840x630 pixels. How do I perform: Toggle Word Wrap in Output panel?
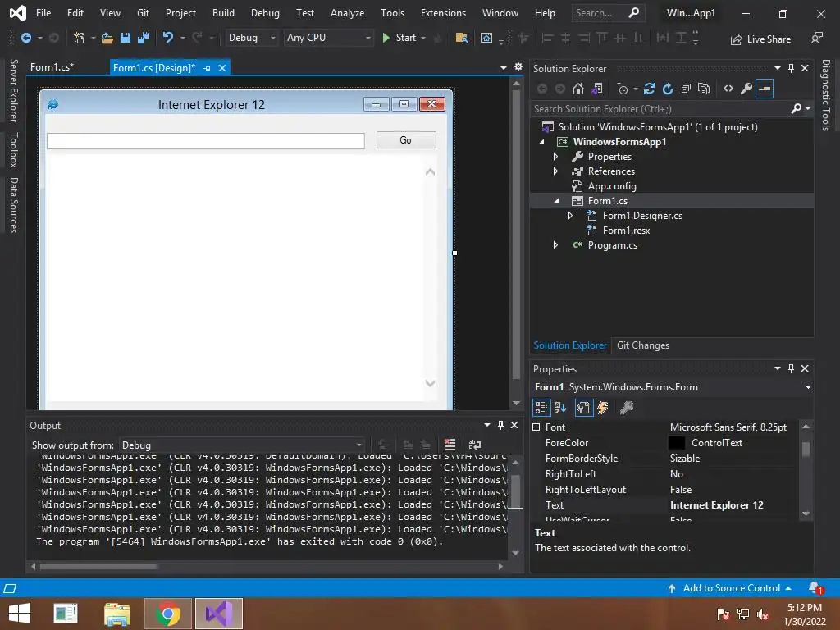click(x=475, y=445)
